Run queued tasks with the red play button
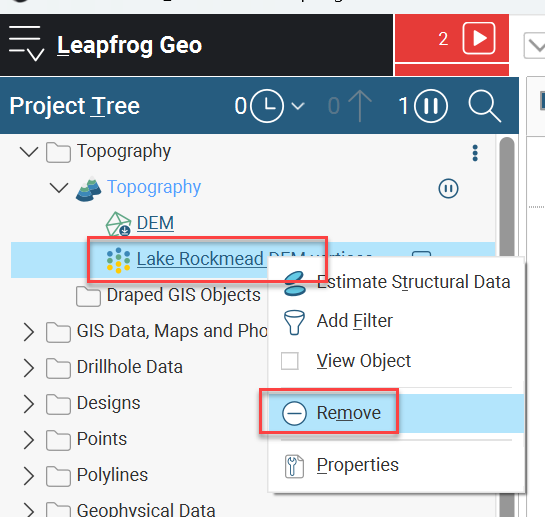The image size is (545, 517). (x=479, y=38)
